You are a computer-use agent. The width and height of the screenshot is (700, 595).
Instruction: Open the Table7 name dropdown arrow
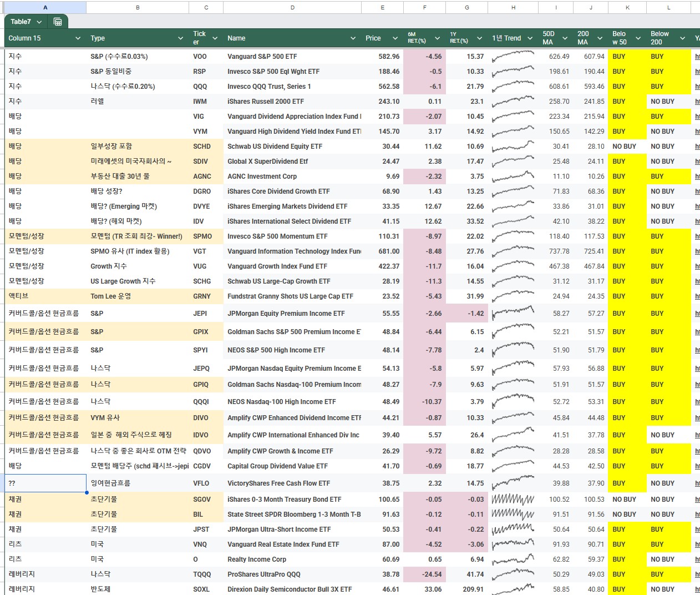pos(39,22)
